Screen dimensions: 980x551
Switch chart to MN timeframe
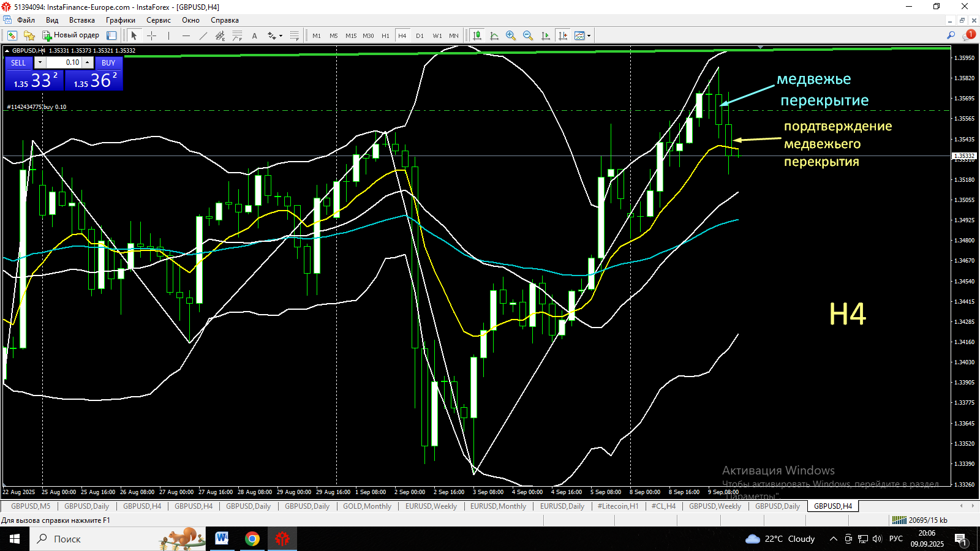[x=454, y=36]
